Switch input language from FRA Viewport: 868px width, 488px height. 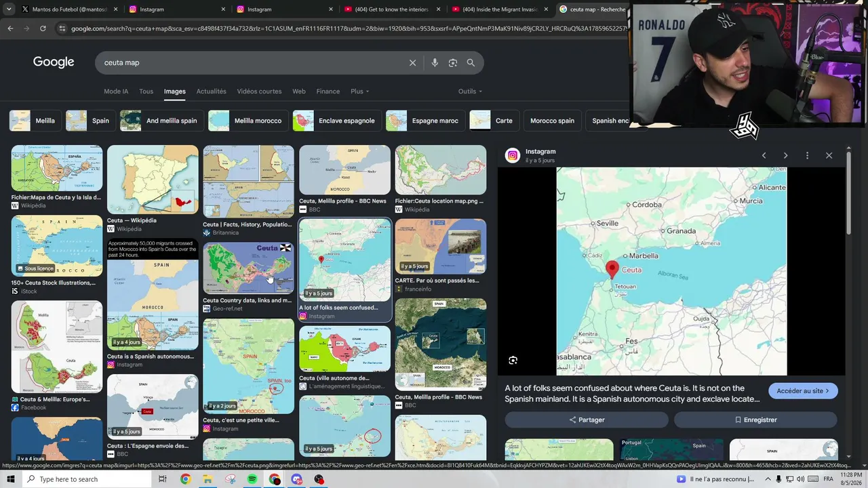click(828, 479)
